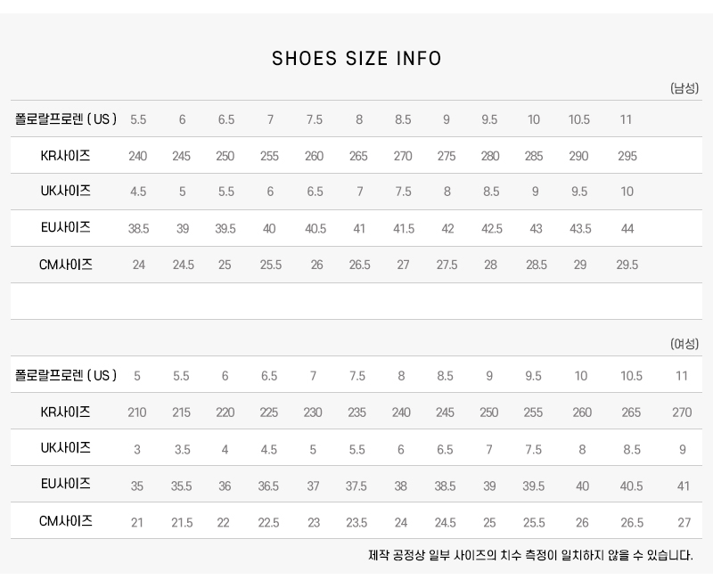Pick men's KR size 295 cell
Viewport: 713px width, 588px height.
627,156
